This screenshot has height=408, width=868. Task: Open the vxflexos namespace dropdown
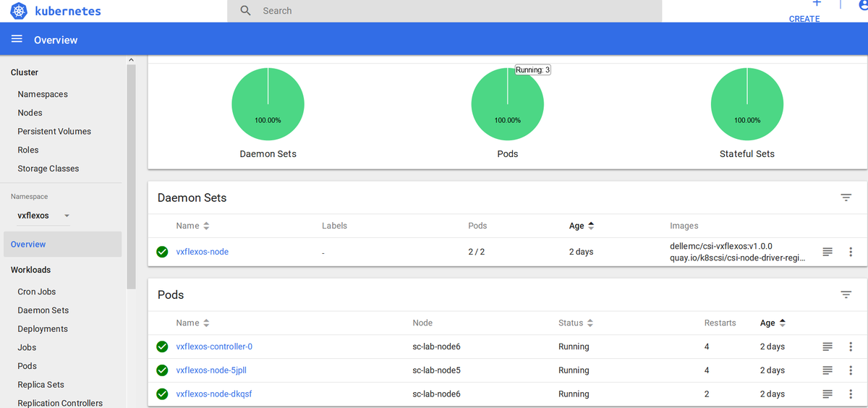43,216
